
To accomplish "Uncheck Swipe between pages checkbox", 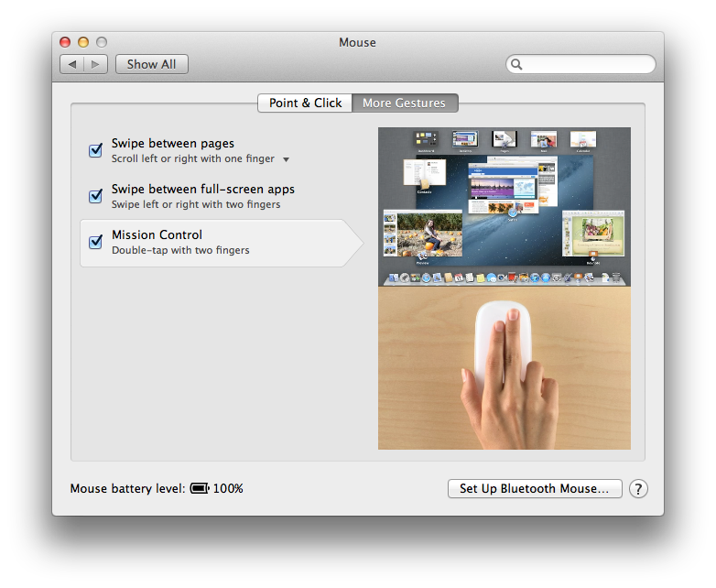I will (95, 150).
